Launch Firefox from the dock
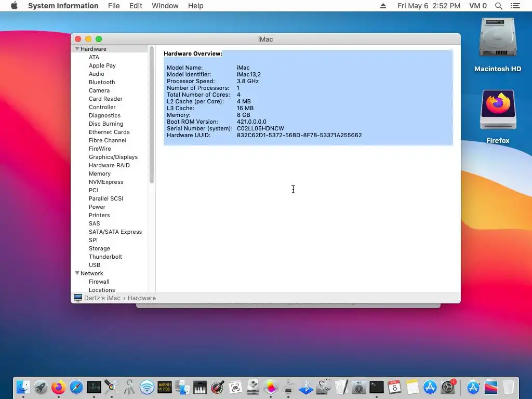This screenshot has height=399, width=532. (58, 387)
